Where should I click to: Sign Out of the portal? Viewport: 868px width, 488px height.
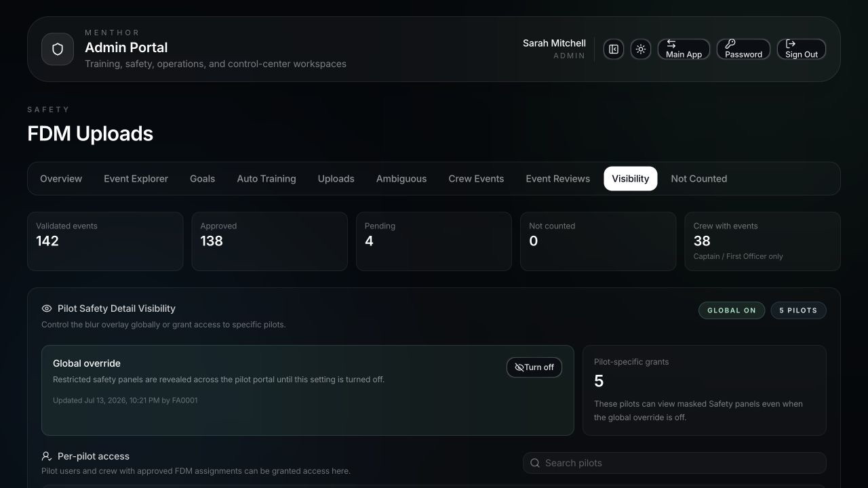click(802, 49)
